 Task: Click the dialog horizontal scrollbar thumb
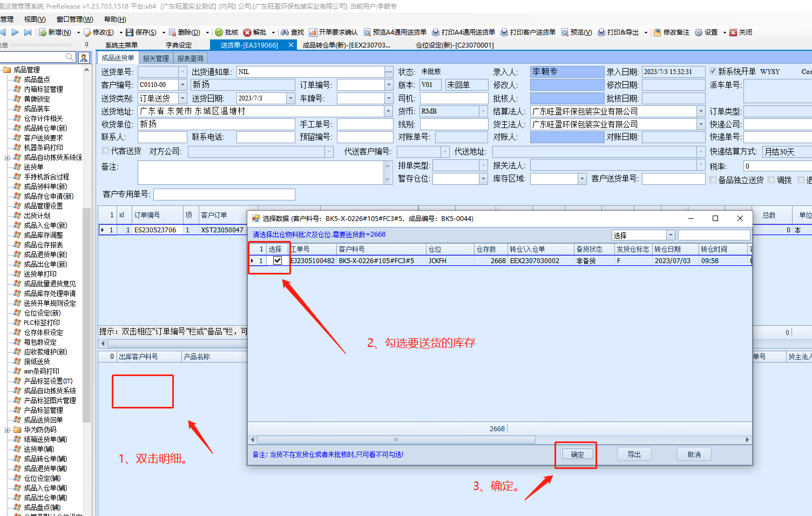point(396,440)
